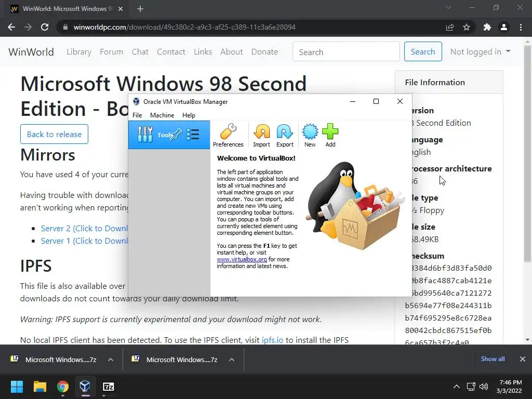Click WinWorld Search input field
Viewport: 532px width, 399px height.
346,51
